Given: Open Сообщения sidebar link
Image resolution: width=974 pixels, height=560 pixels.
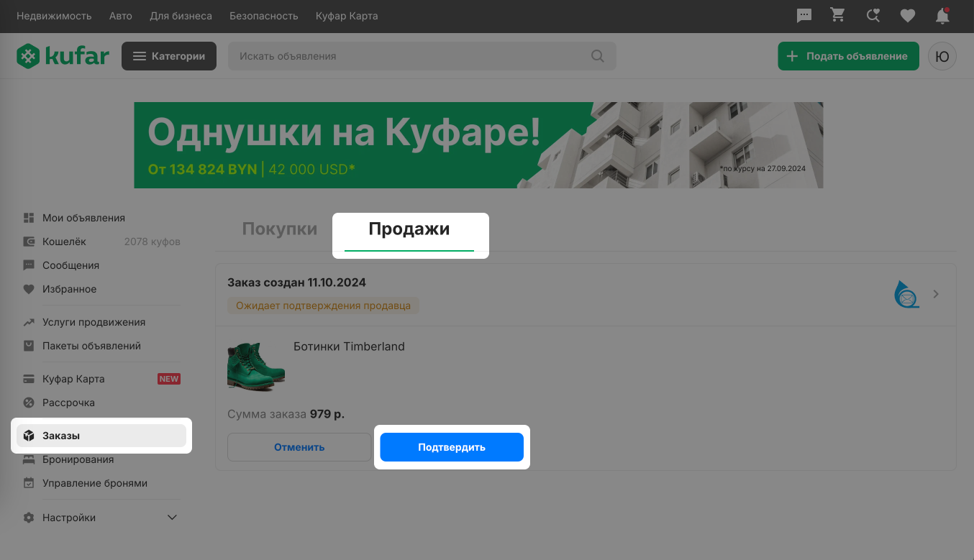Looking at the screenshot, I should [x=70, y=265].
